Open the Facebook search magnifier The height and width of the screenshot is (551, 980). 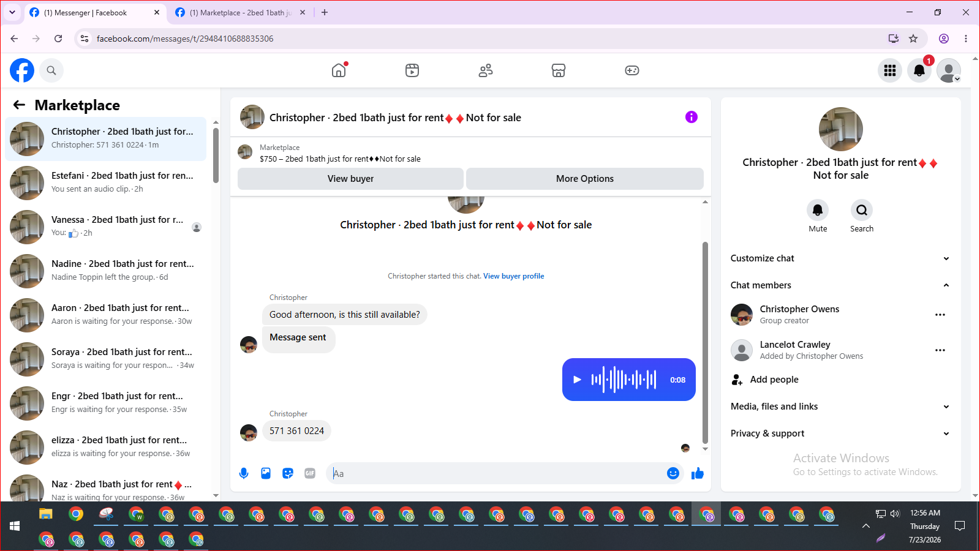51,70
